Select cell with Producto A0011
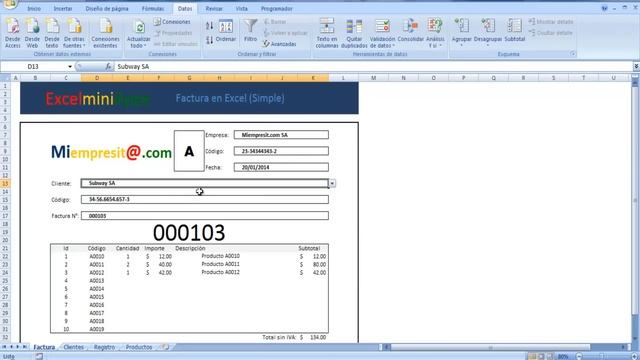 pyautogui.click(x=220, y=264)
